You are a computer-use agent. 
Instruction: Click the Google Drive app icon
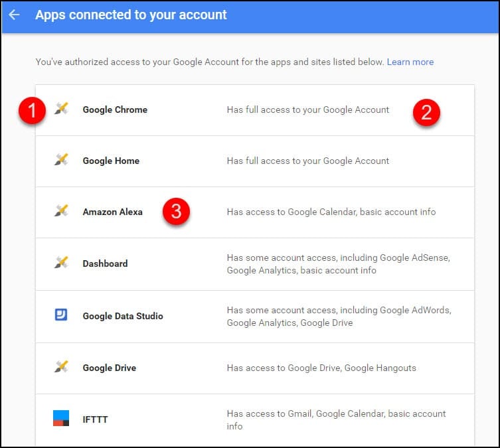61,367
